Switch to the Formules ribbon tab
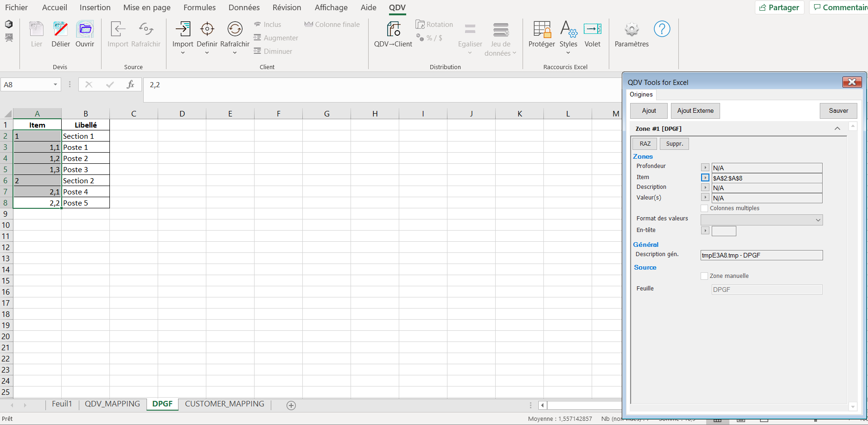This screenshot has width=868, height=425. pyautogui.click(x=199, y=7)
